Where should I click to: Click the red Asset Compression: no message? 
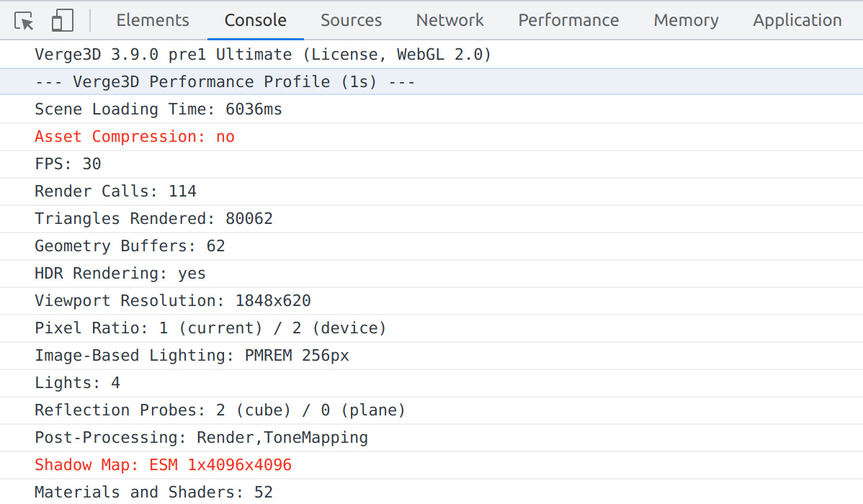[431, 137]
